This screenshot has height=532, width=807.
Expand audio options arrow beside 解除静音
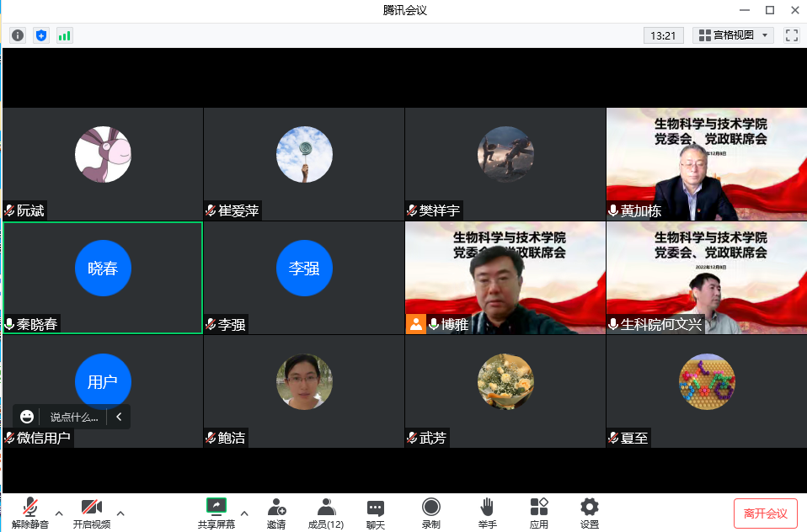(59, 513)
